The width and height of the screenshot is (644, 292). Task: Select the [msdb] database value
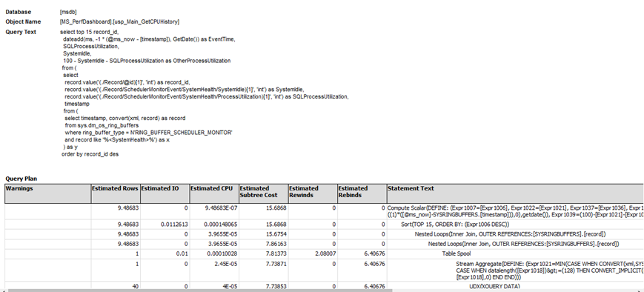[x=68, y=13]
